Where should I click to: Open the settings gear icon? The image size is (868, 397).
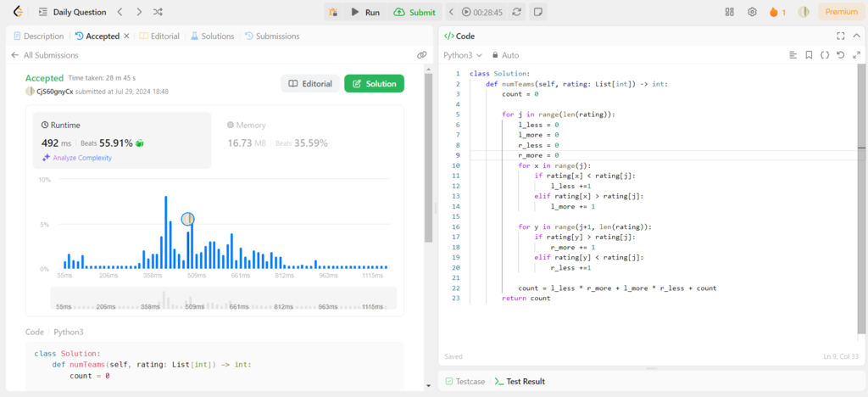[x=752, y=12]
